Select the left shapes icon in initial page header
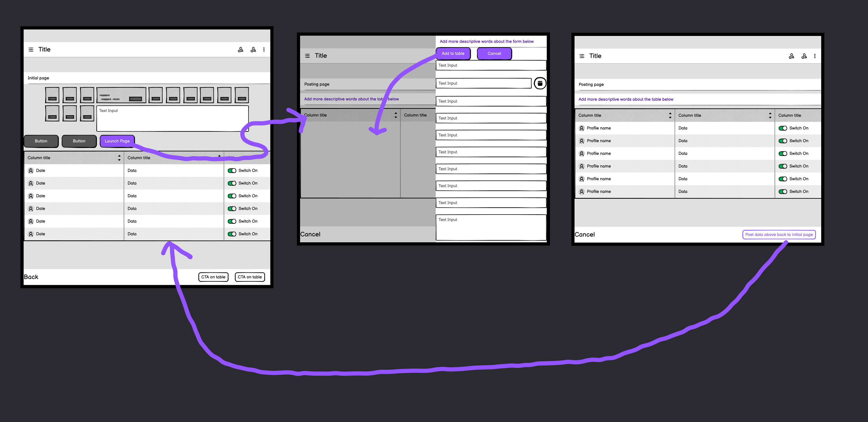The width and height of the screenshot is (868, 422). click(x=241, y=49)
